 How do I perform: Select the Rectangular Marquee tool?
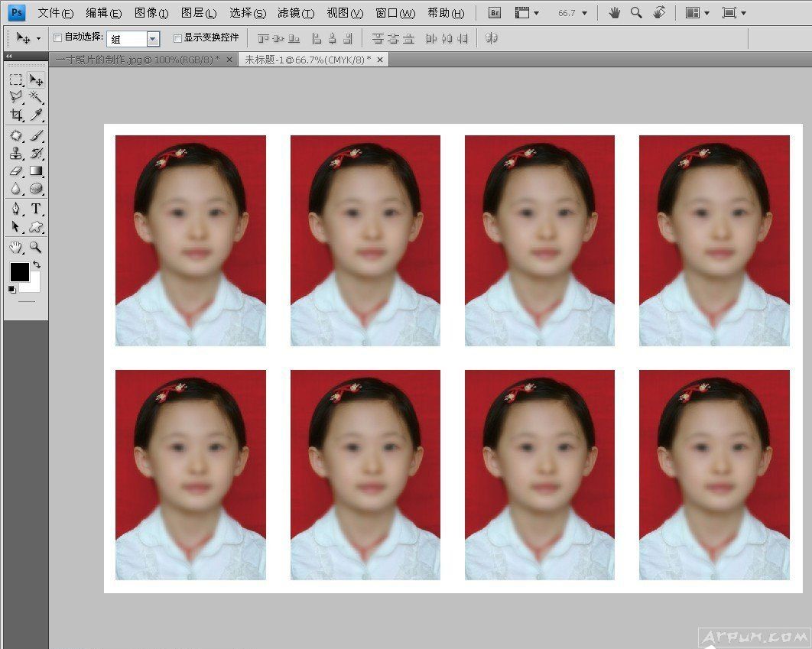16,80
